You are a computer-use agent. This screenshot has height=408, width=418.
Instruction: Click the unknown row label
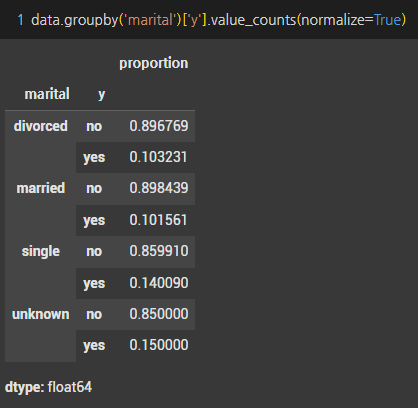tap(41, 314)
